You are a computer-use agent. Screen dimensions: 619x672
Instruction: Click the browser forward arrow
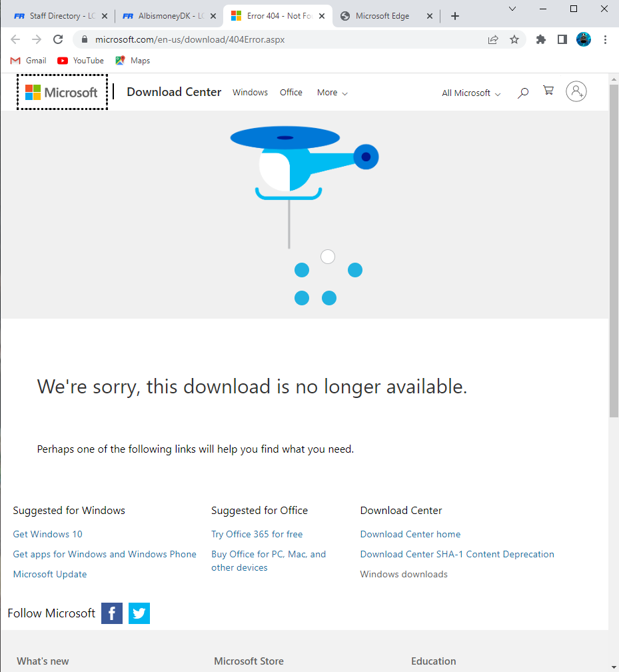pyautogui.click(x=37, y=39)
